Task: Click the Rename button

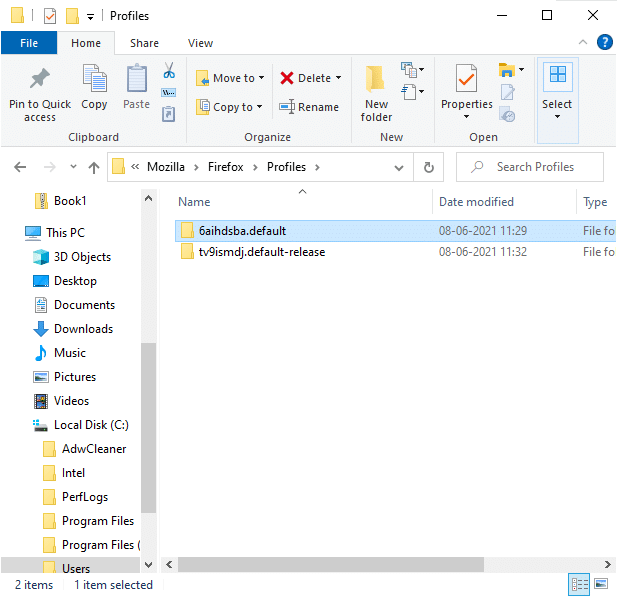Action: click(309, 107)
